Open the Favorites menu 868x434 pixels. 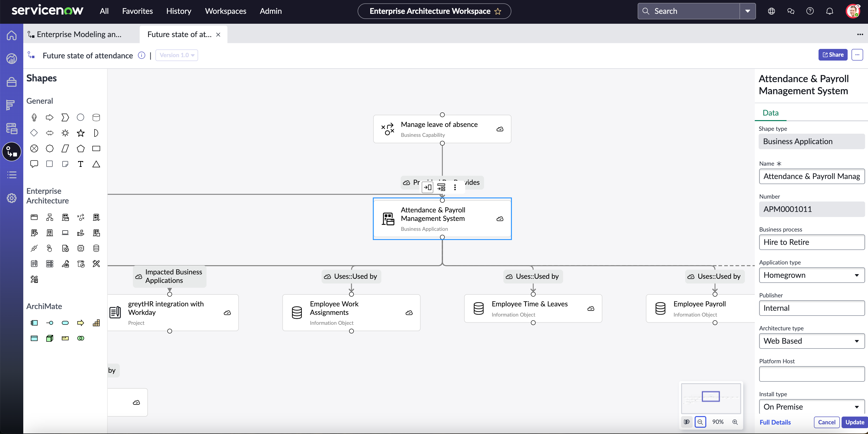137,11
